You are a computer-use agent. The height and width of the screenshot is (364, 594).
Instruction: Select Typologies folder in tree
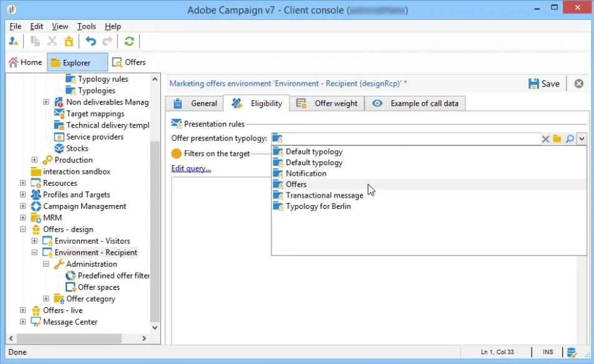click(96, 91)
